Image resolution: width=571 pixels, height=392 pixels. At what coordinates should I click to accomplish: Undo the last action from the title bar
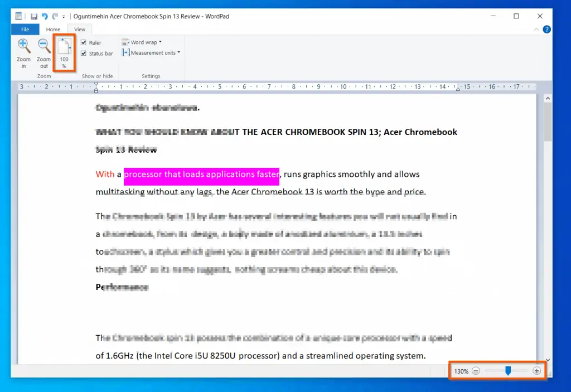45,17
